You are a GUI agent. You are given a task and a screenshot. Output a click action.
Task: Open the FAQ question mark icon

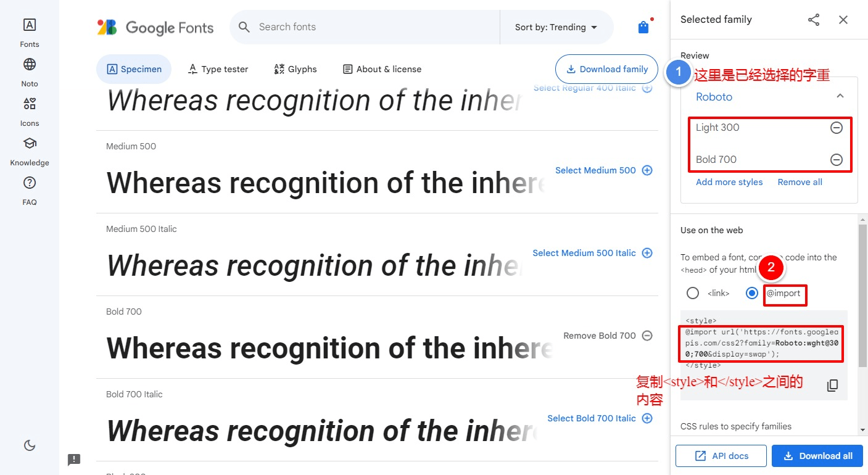point(29,183)
